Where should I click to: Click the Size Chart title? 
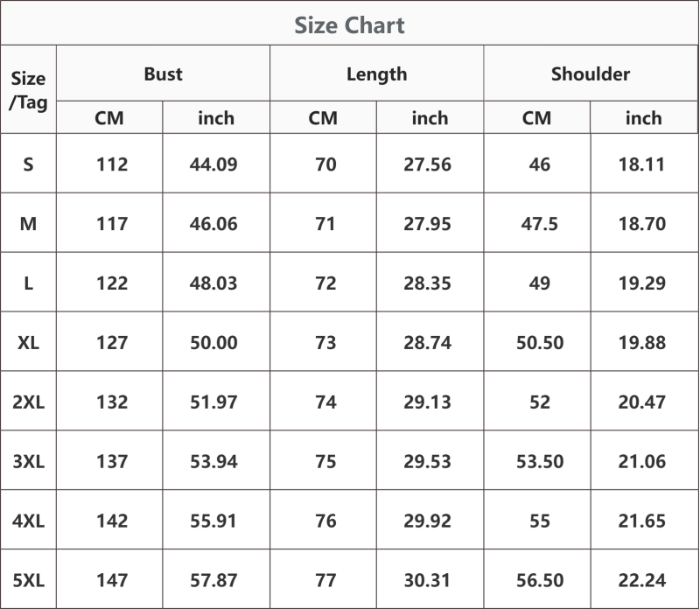point(349,25)
